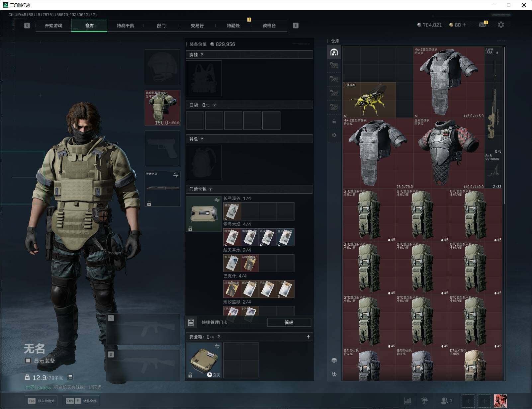Click primary weapon slot 1
532x409 pixels.
143,329
